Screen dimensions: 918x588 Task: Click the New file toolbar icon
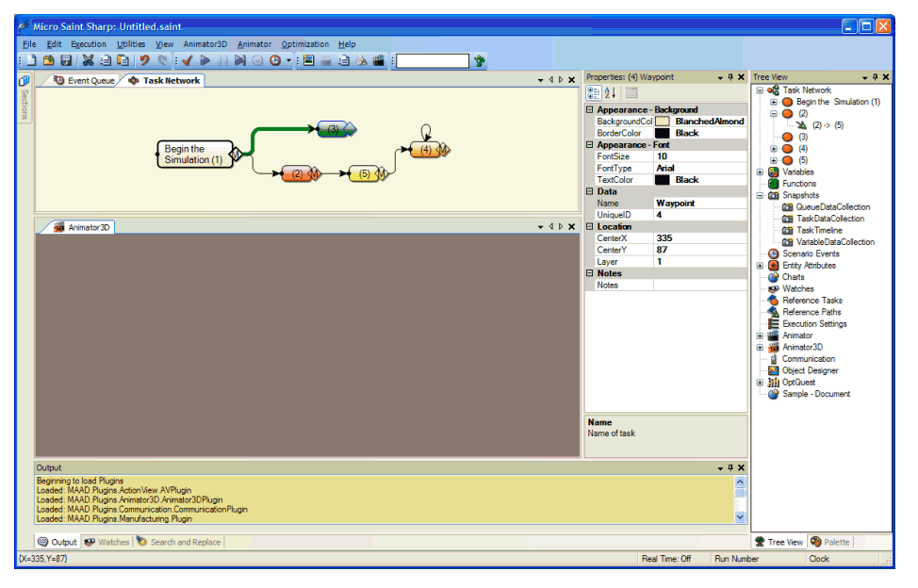point(31,60)
